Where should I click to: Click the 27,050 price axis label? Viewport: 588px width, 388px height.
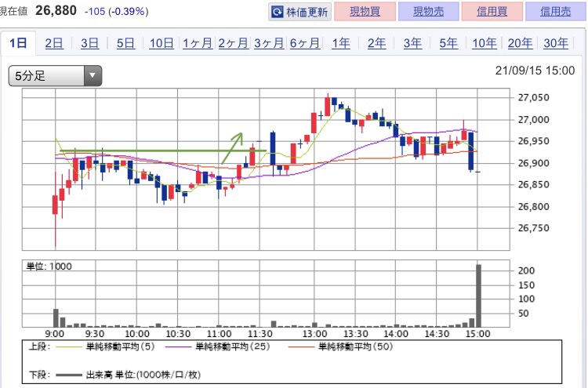pyautogui.click(x=533, y=98)
